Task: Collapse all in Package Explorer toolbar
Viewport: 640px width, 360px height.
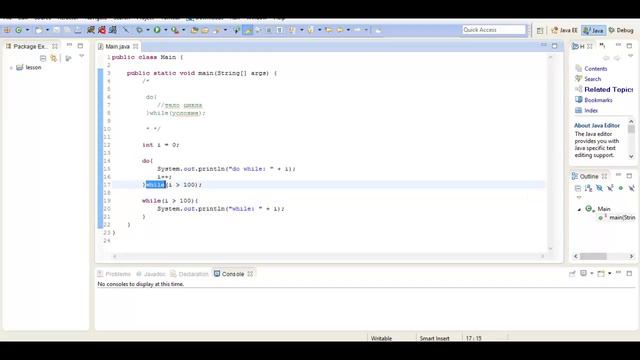Action: [x=43, y=58]
